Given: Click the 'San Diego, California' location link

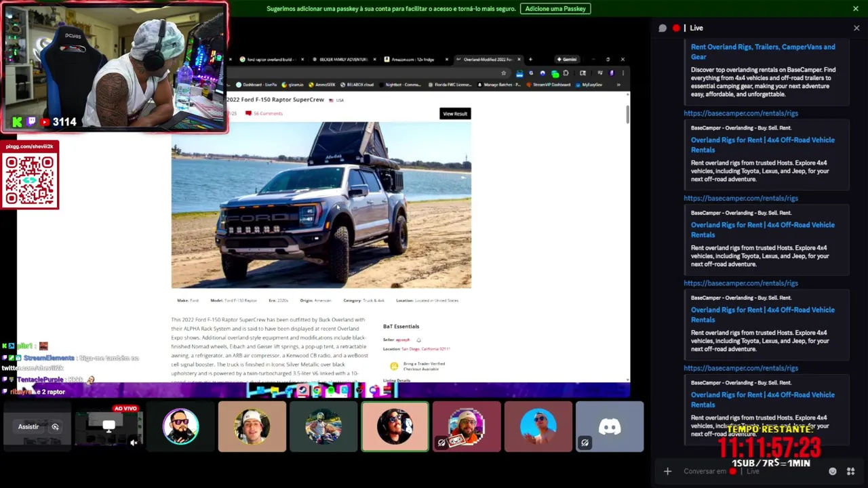Looking at the screenshot, I should (x=426, y=348).
